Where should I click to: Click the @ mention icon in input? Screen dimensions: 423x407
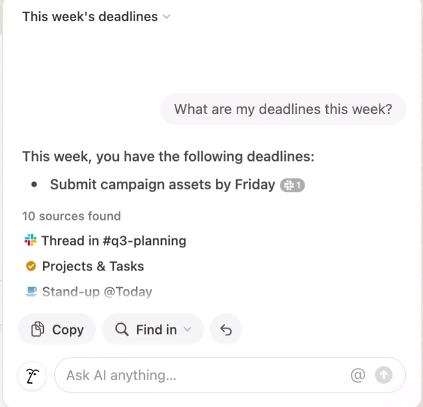[358, 375]
